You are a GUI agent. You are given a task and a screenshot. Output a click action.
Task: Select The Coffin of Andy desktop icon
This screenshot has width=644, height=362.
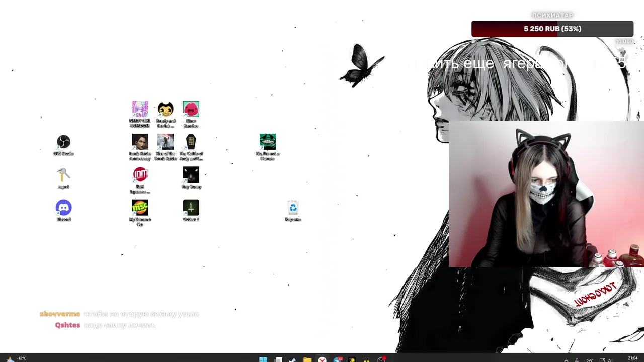[191, 147]
